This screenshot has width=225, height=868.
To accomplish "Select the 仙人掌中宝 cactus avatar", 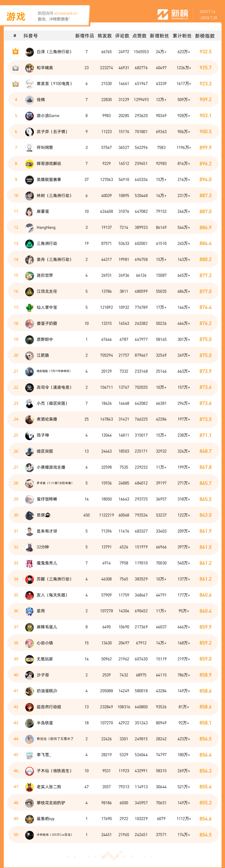I will point(30,307).
